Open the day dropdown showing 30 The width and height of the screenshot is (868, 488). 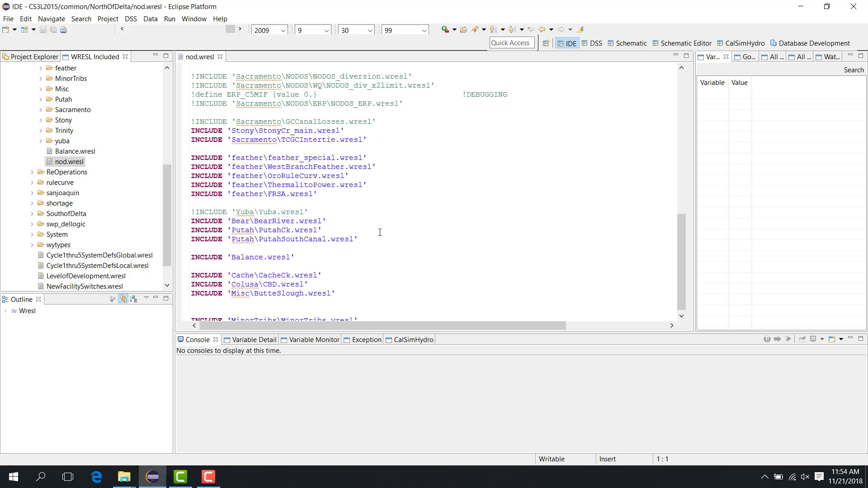coord(370,30)
